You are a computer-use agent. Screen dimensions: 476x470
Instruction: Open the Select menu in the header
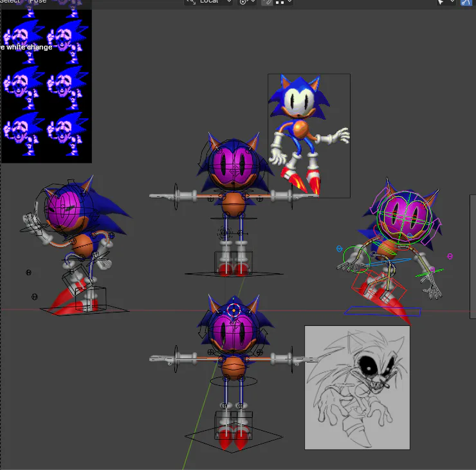click(10, 1)
